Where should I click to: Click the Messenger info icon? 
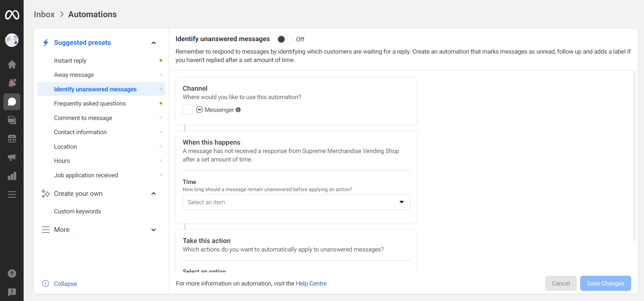click(238, 110)
